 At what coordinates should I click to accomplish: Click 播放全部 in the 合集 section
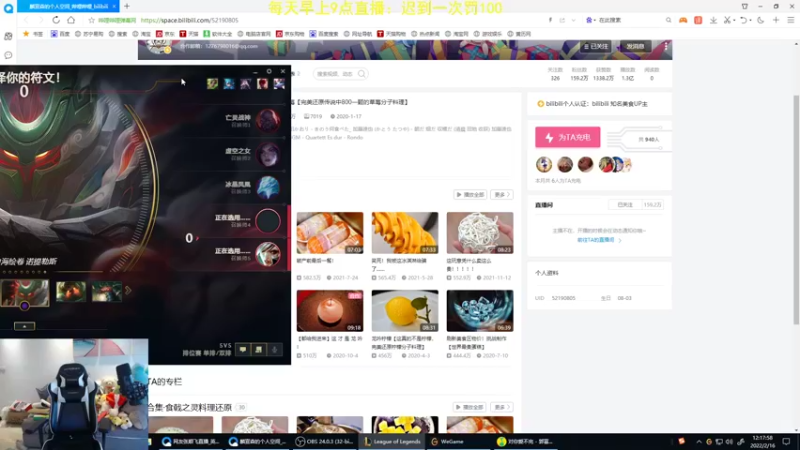tap(470, 407)
